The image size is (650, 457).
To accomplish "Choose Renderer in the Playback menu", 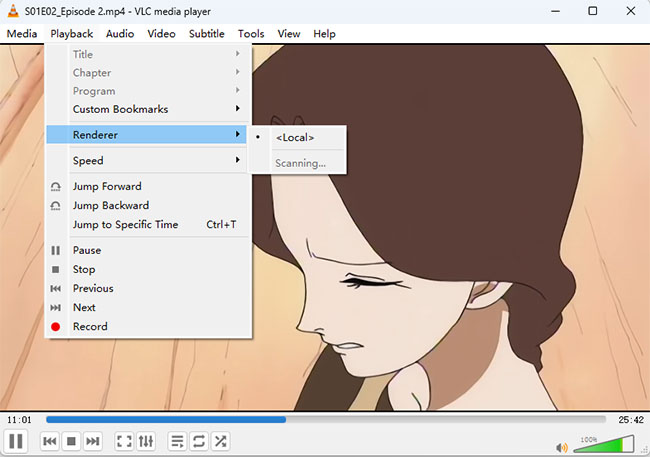I will 146,135.
